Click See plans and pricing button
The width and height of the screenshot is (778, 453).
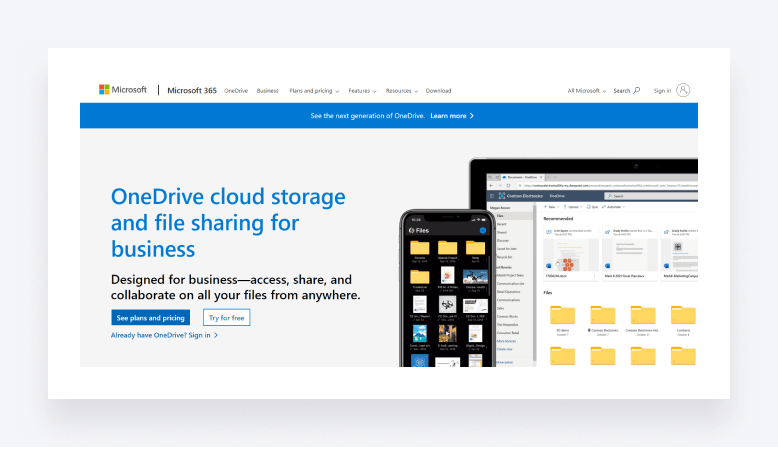point(150,318)
